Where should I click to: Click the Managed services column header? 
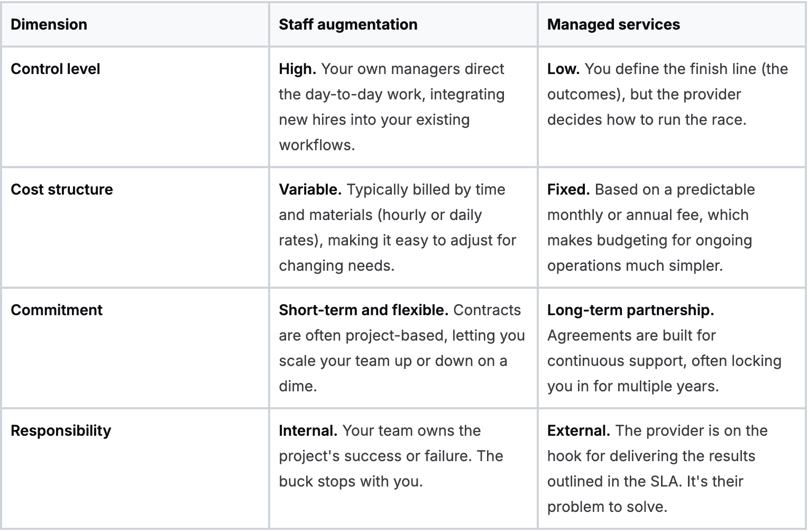point(613,24)
